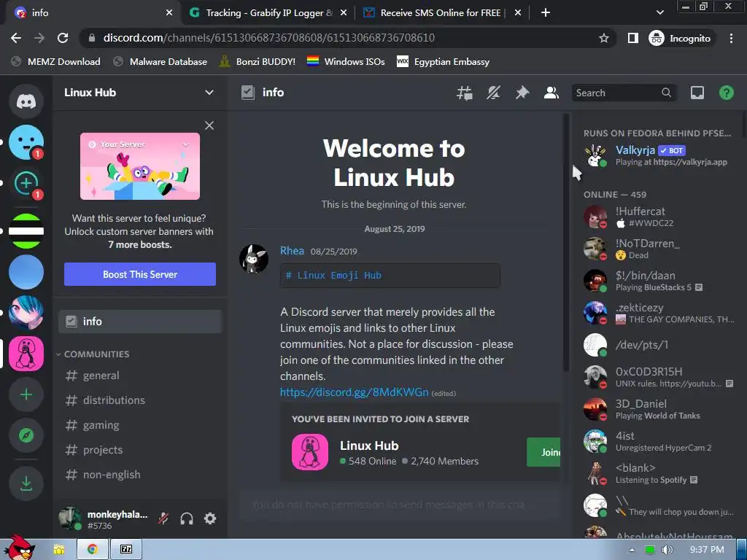
Task: Toggle the member list visibility
Action: [x=551, y=93]
